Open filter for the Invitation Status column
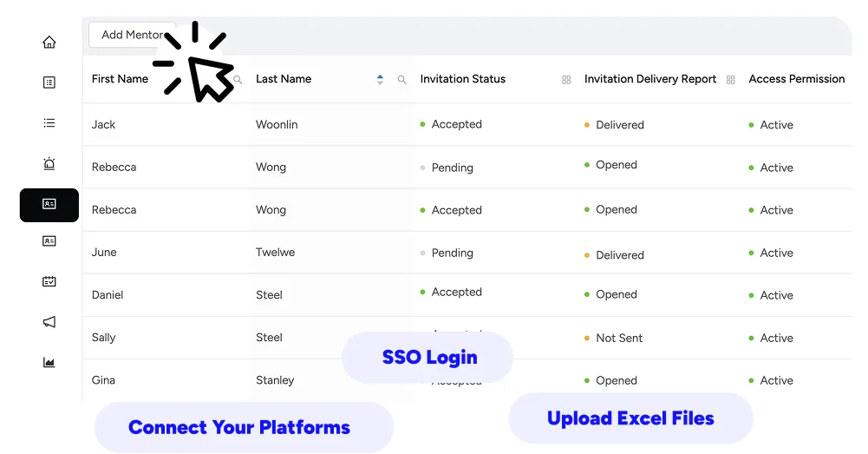This screenshot has width=868, height=454. point(566,80)
